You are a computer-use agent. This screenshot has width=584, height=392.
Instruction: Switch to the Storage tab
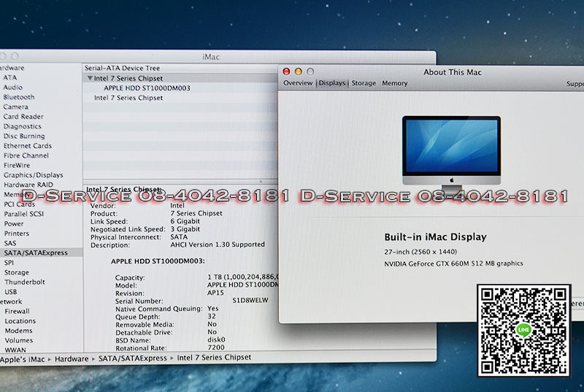tap(364, 83)
